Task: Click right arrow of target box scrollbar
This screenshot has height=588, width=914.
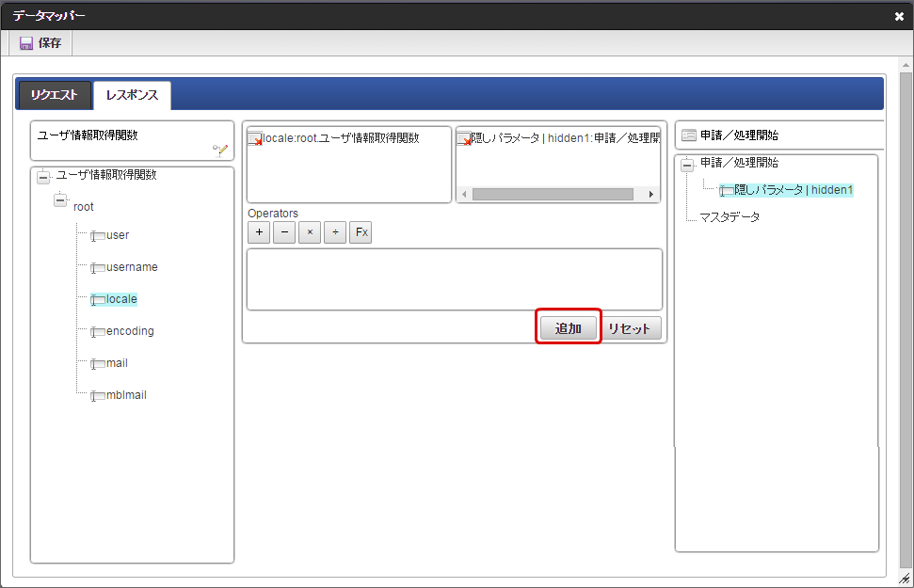Action: click(x=651, y=195)
